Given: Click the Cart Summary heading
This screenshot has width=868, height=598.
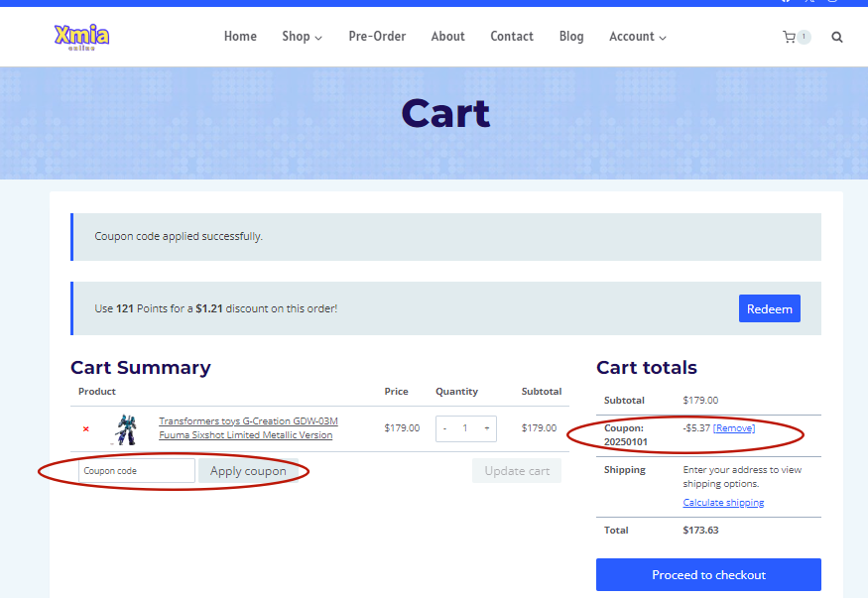Looking at the screenshot, I should [141, 367].
